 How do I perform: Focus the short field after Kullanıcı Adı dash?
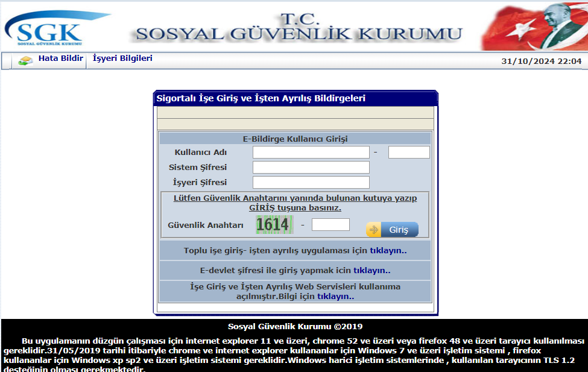click(x=409, y=153)
